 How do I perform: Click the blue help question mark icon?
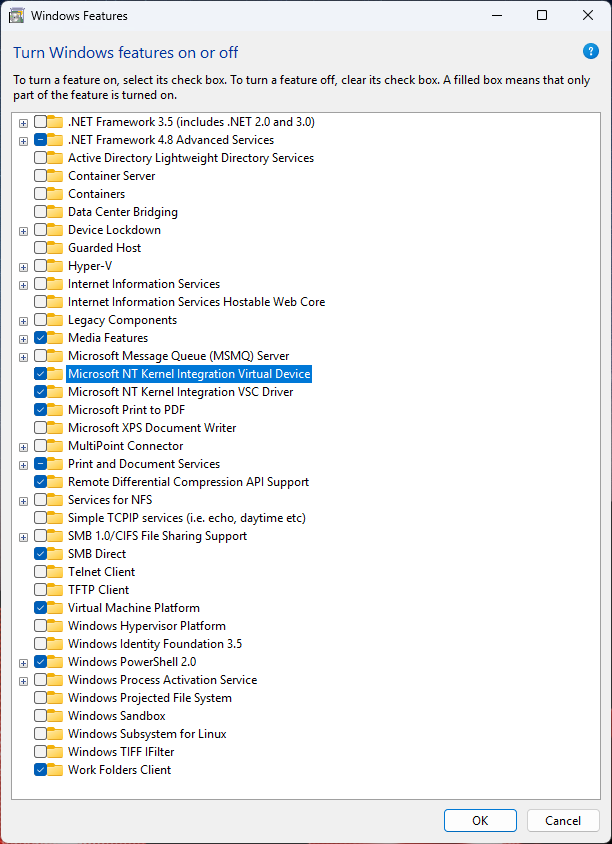pyautogui.click(x=590, y=51)
